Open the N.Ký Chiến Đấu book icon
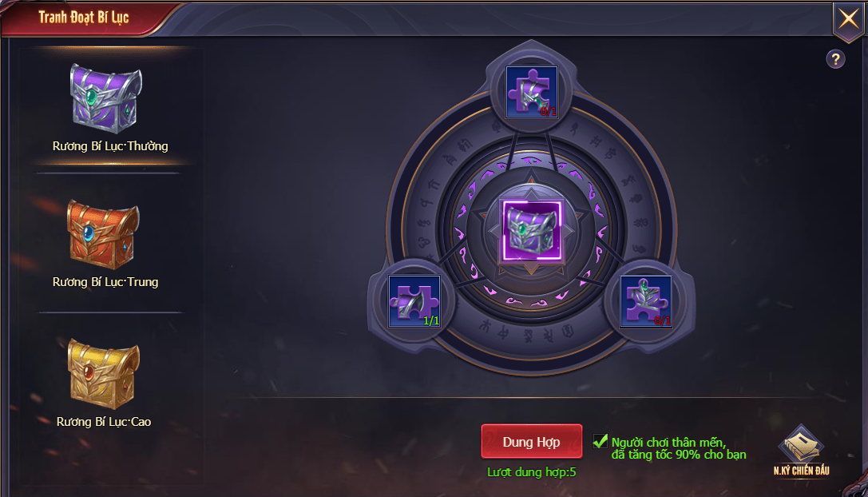868x497 pixels. [801, 444]
